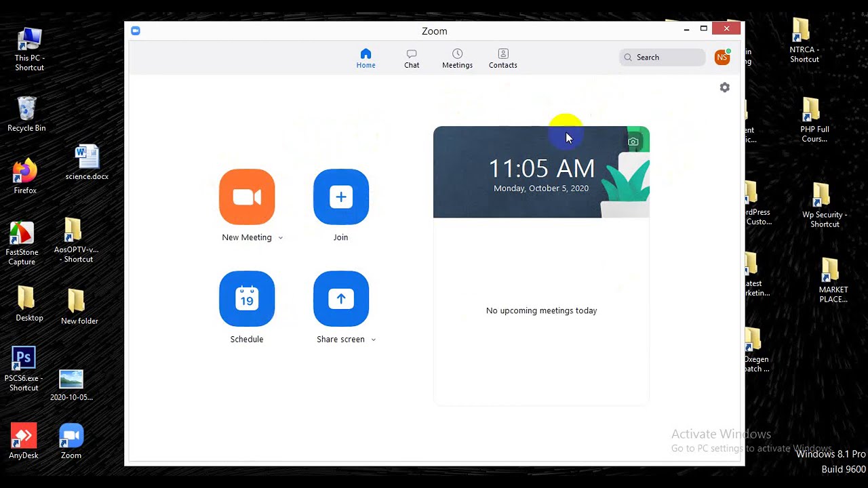This screenshot has height=488, width=868.
Task: Minimize the Zoom window
Action: (686, 29)
